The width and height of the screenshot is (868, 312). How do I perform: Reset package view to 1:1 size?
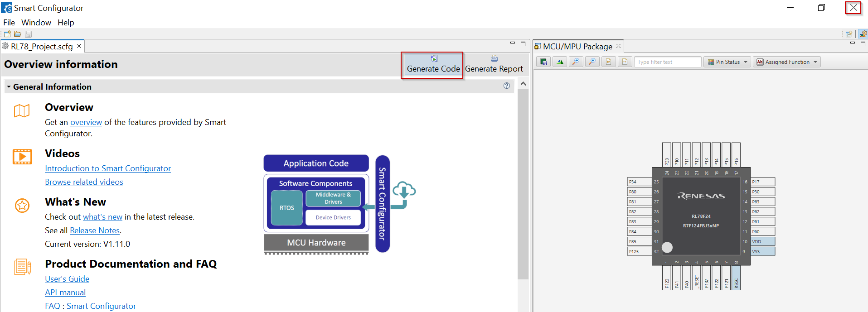click(x=609, y=62)
